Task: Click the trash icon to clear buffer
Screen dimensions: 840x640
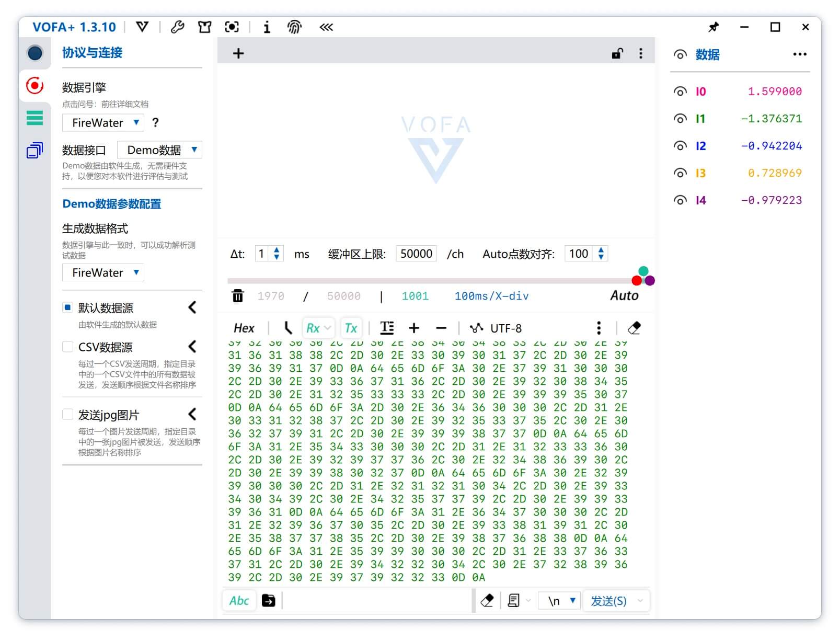Action: click(238, 296)
